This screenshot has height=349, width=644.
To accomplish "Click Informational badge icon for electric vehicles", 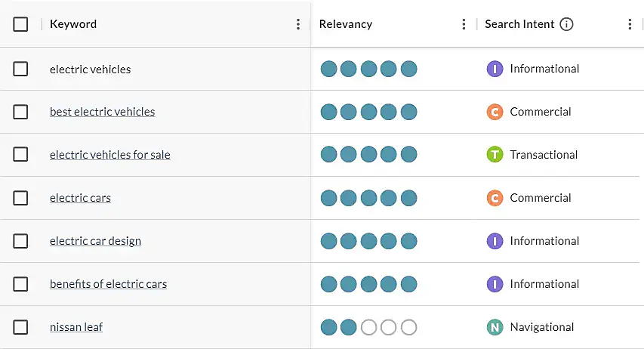I will (495, 69).
